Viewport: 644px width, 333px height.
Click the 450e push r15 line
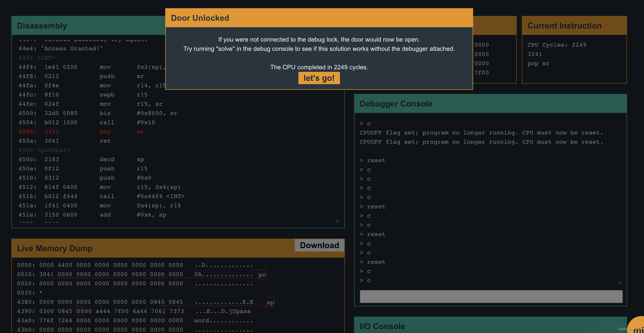click(83, 169)
